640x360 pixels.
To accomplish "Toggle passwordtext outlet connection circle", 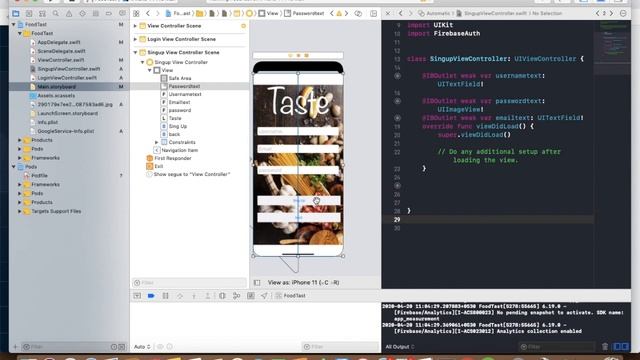I will (397, 101).
